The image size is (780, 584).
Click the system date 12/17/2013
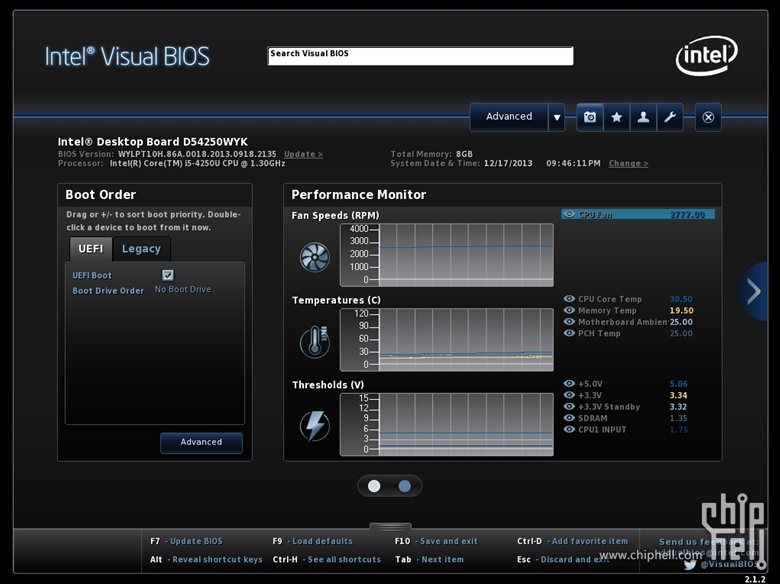(508, 163)
